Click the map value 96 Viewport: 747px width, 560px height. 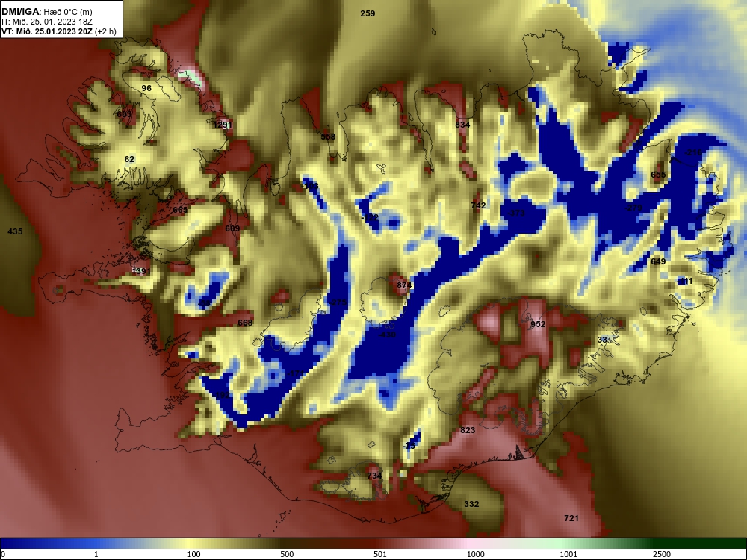coord(146,88)
